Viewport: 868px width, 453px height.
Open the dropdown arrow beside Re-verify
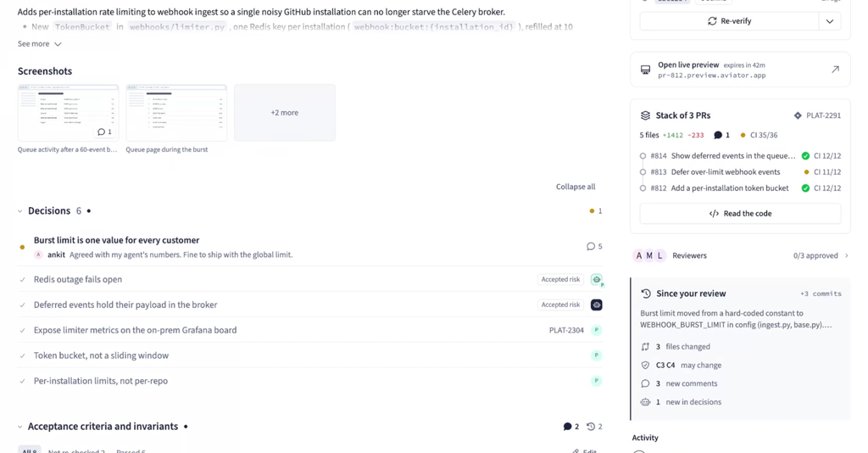(x=830, y=21)
